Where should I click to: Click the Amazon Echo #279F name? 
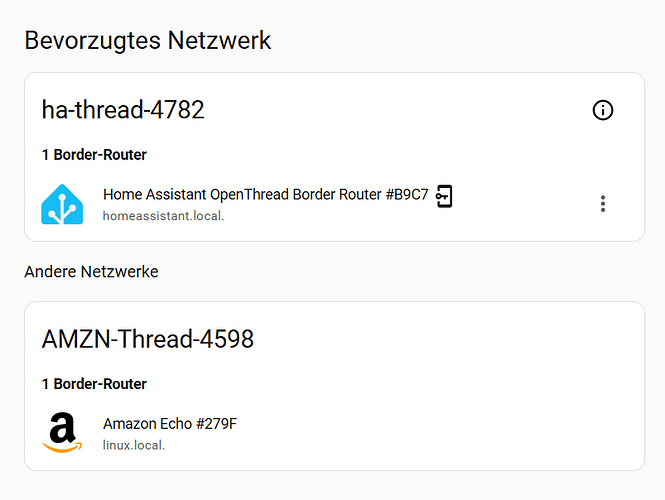click(x=170, y=424)
